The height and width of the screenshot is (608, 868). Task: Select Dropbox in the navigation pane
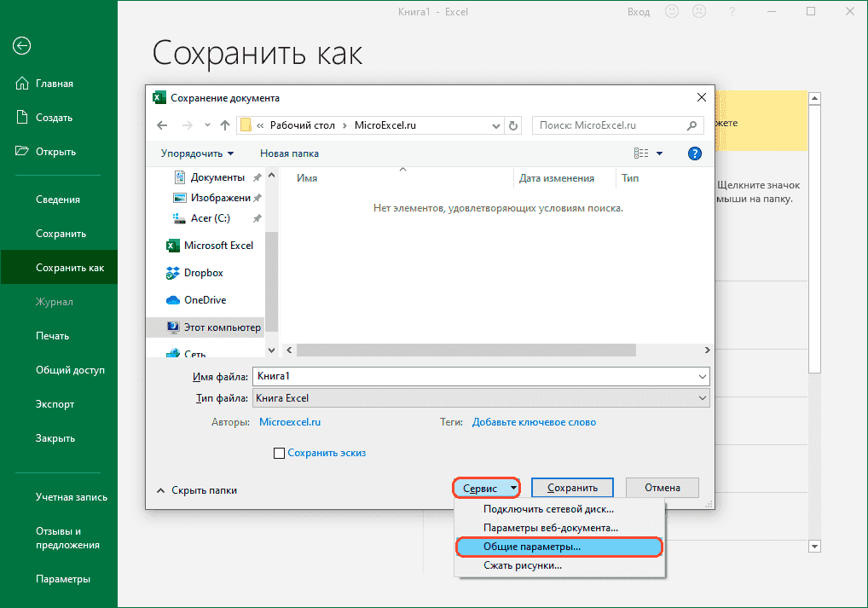point(203,273)
